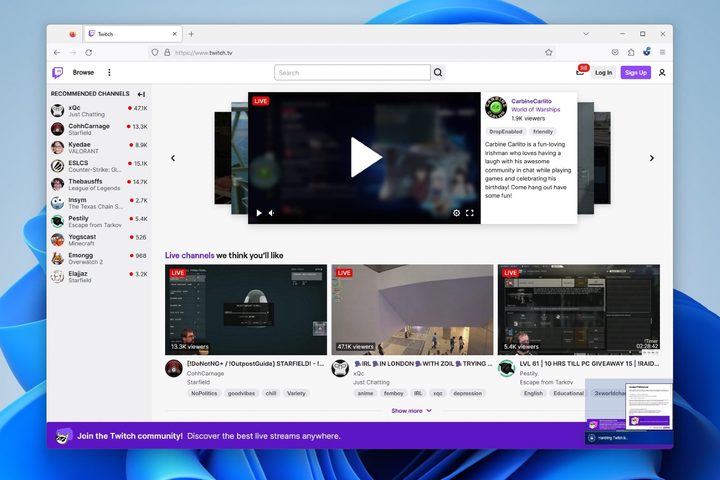Open Emongg channel in sidebar
Screen dimensions: 720x480
tap(99, 258)
